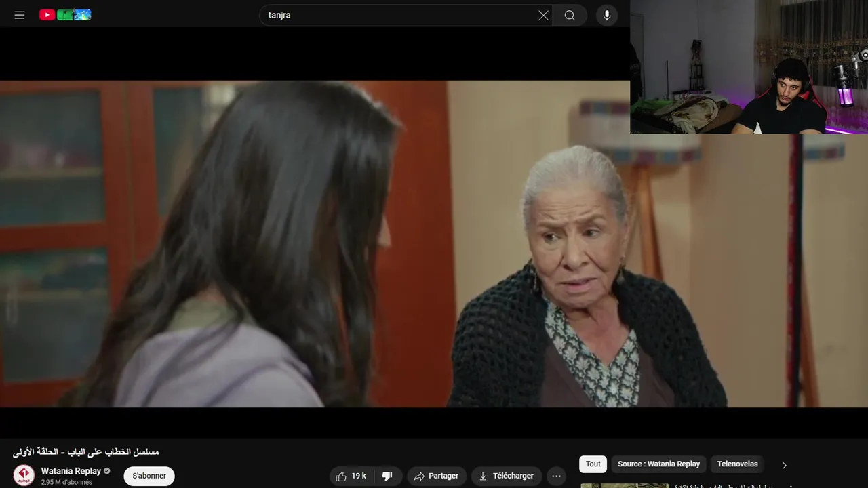This screenshot has height=488, width=868.
Task: Submit search with magnifier icon
Action: tap(570, 15)
